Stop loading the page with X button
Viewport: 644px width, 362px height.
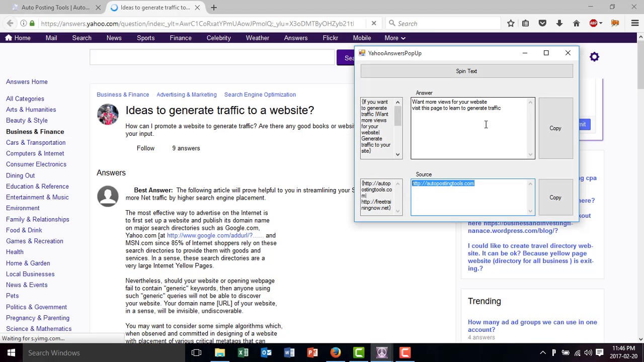374,23
